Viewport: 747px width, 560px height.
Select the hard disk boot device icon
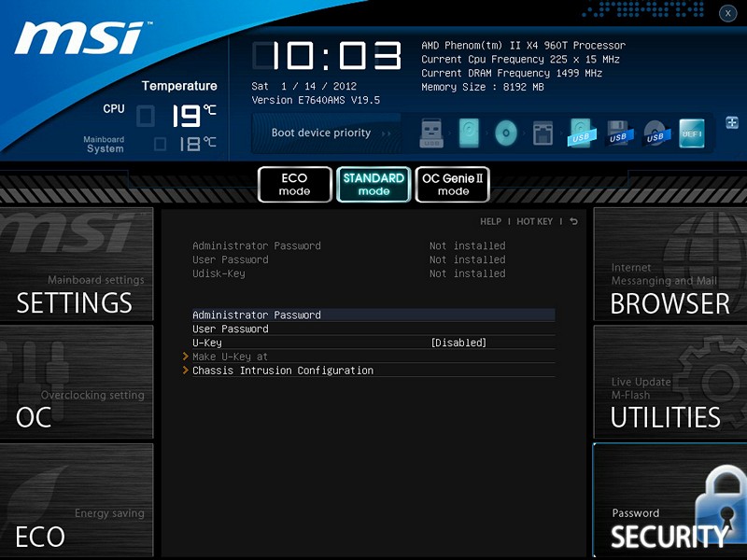(x=469, y=133)
